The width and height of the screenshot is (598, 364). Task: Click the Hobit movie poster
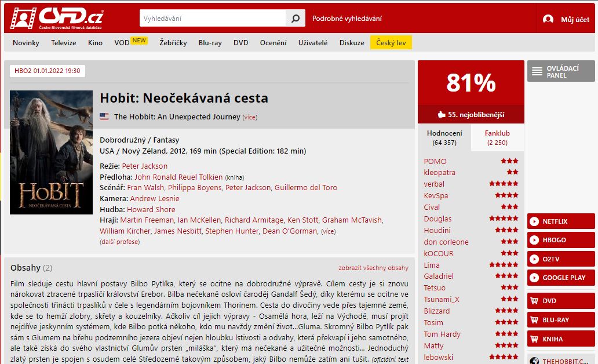click(51, 152)
